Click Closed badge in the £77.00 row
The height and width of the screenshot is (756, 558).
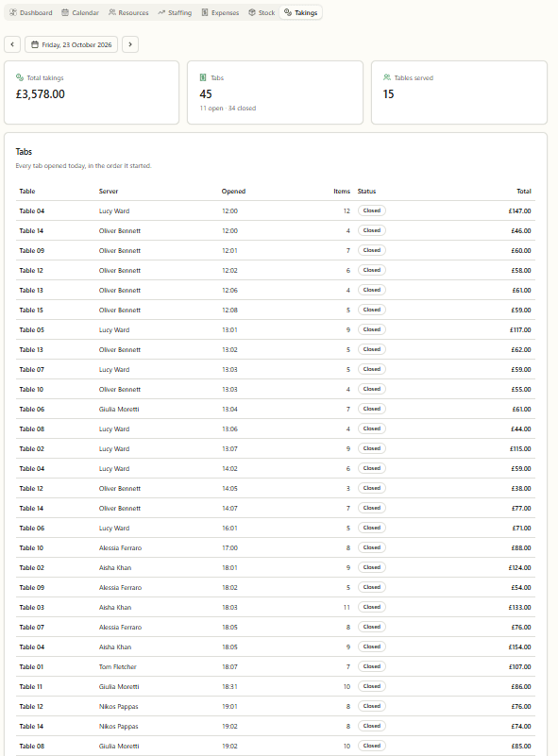pos(372,508)
